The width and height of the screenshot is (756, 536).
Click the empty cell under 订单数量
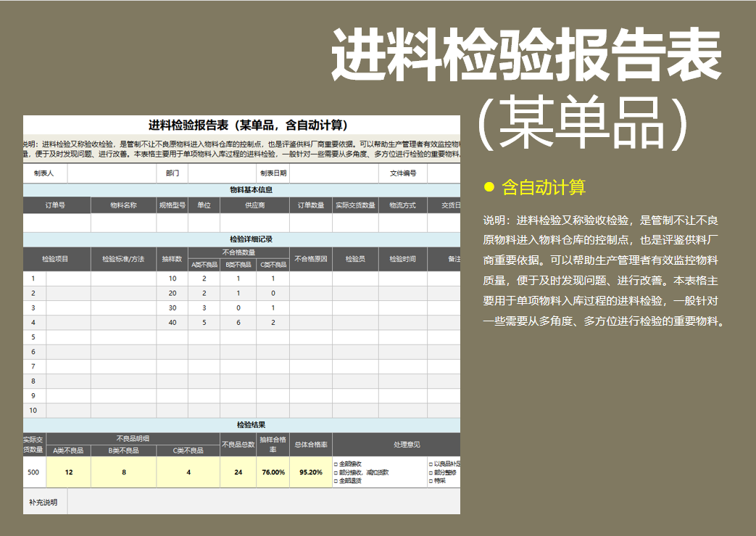(311, 223)
